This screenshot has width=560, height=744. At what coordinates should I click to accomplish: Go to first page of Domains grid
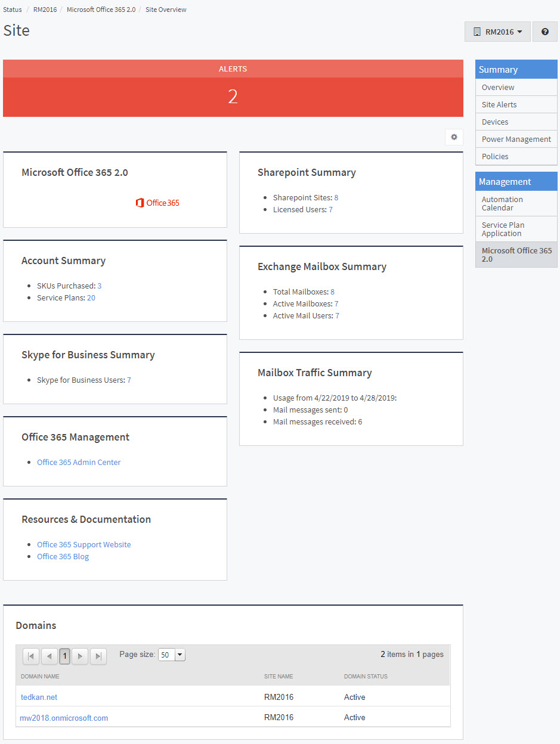point(31,656)
